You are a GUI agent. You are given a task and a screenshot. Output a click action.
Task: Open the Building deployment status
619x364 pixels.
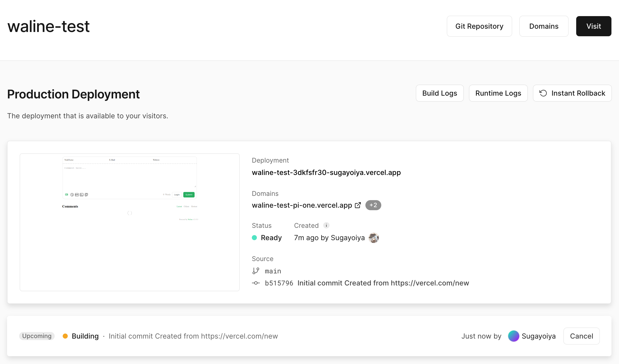pos(85,336)
